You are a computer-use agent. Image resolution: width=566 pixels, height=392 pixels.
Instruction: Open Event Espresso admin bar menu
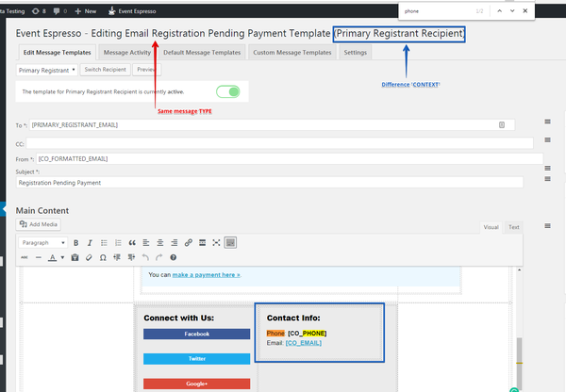point(132,11)
